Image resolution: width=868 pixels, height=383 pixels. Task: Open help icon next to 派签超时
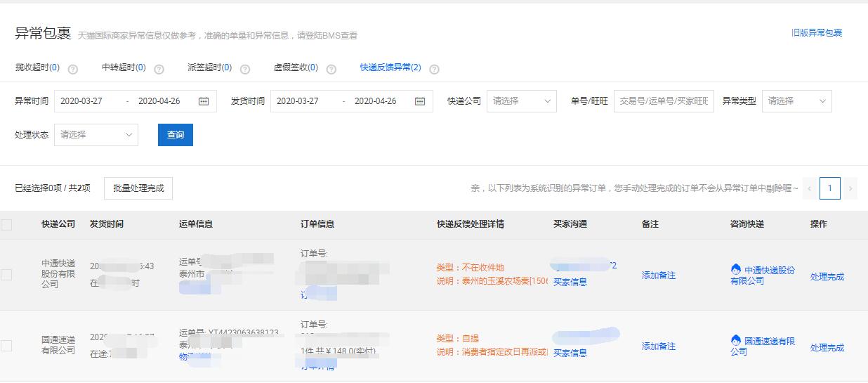pos(245,69)
